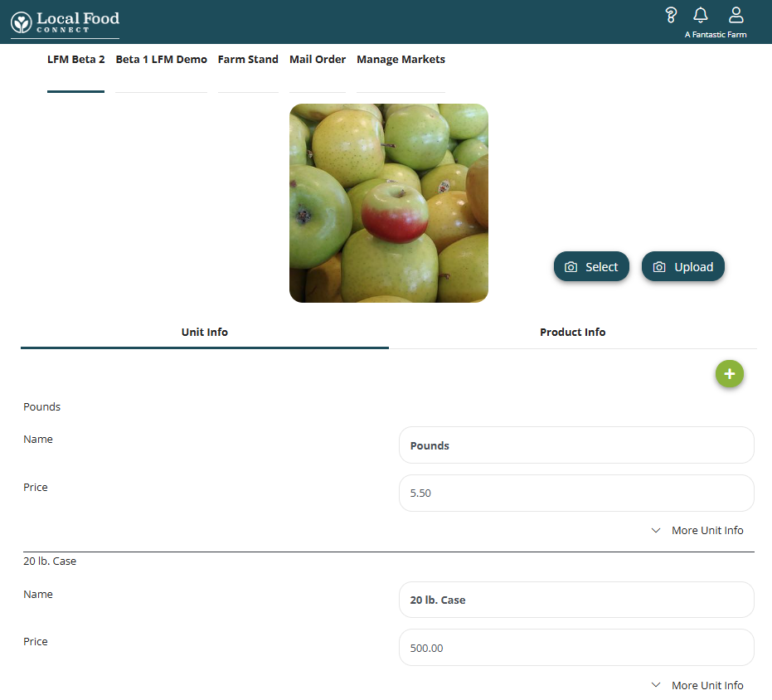Viewport: 772px width, 700px height.
Task: Click the green plus add unit button
Action: 730,374
